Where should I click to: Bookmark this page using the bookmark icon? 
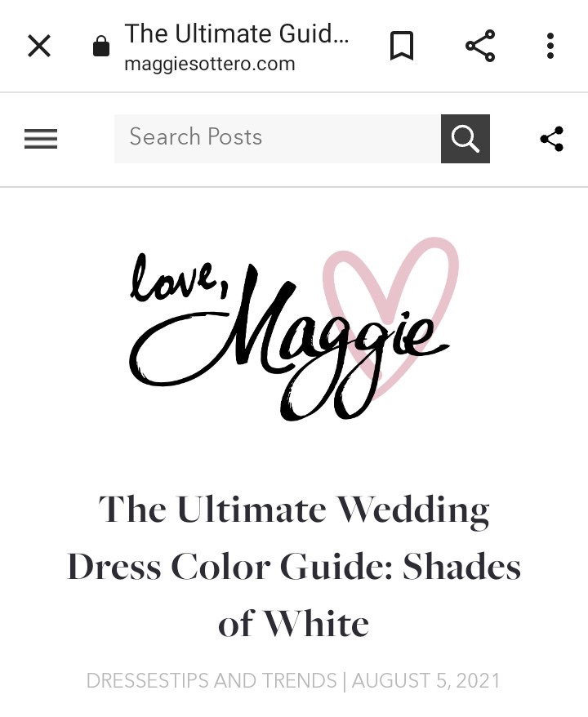coord(402,46)
